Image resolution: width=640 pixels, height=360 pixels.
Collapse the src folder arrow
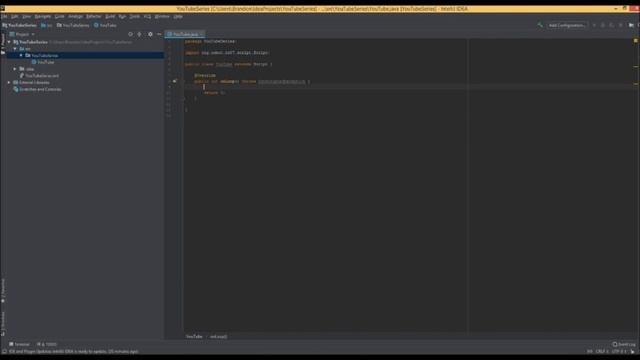(15, 49)
